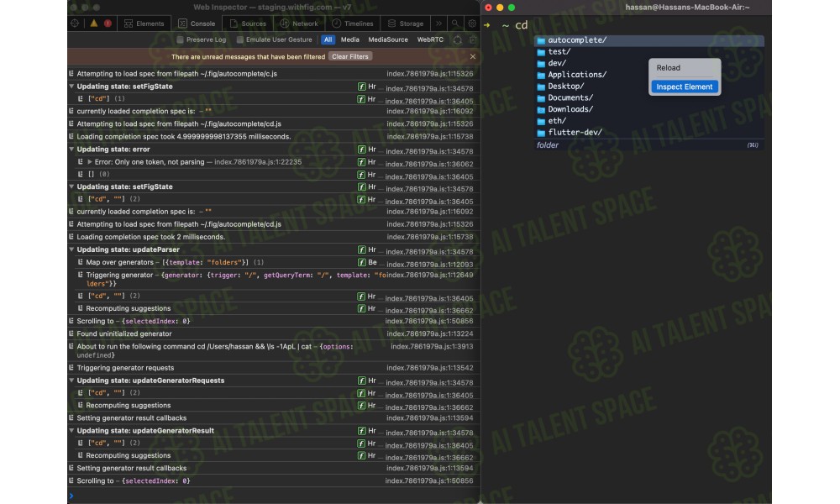Expand the 'Error: Only one token' entry
This screenshot has height=504, width=840.
[x=90, y=162]
